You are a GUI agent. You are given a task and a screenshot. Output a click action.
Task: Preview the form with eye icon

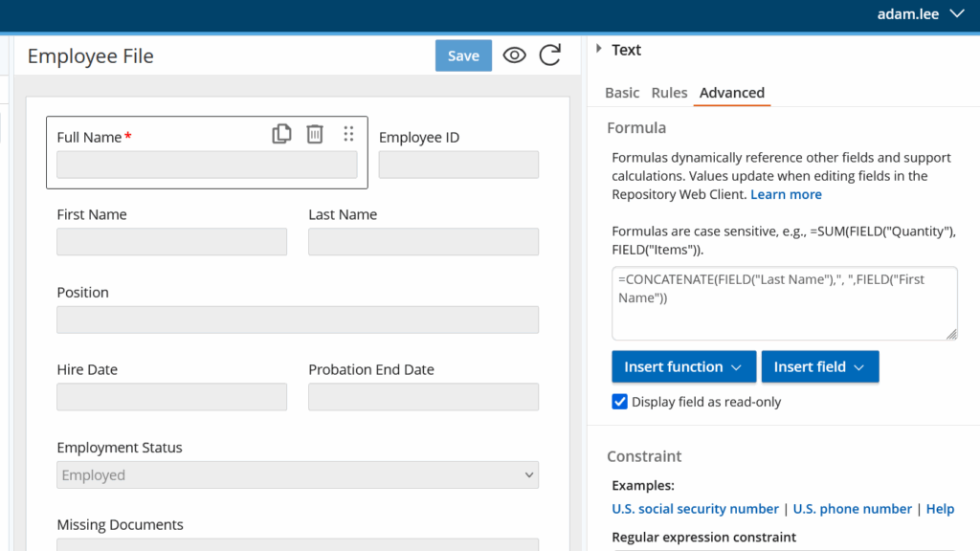pyautogui.click(x=515, y=55)
